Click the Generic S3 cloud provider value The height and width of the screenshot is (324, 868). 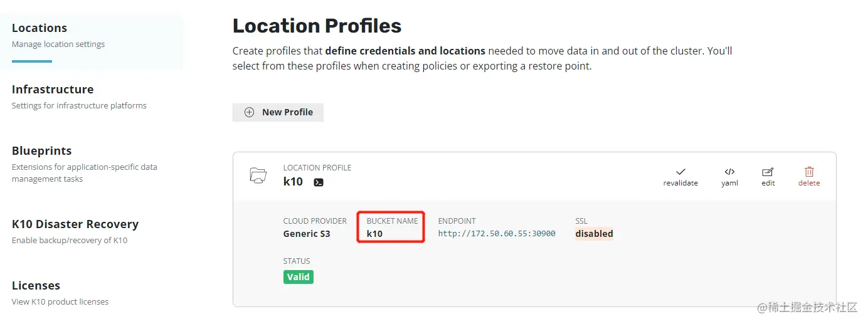point(307,234)
